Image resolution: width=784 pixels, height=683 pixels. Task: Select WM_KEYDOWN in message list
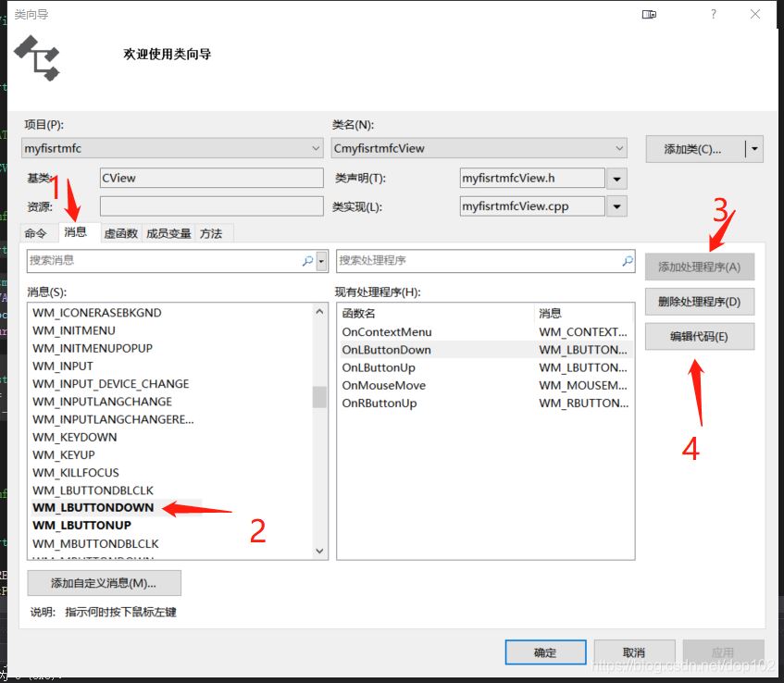(x=75, y=438)
